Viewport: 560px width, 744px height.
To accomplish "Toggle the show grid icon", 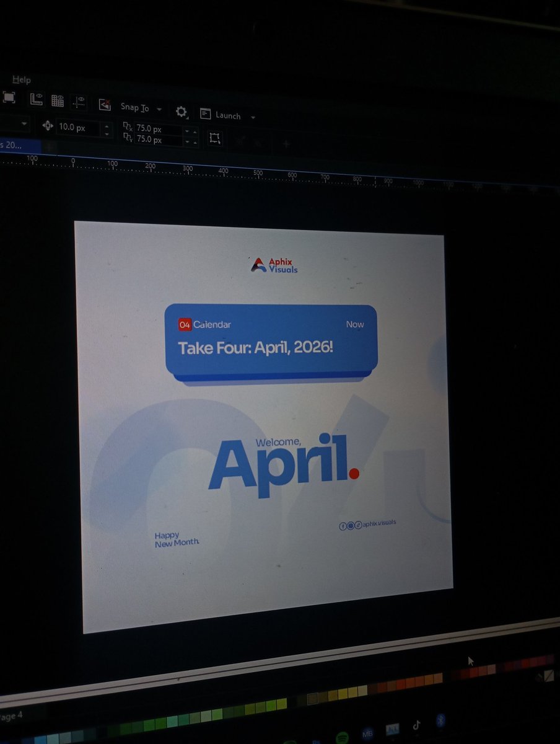I will [x=58, y=100].
